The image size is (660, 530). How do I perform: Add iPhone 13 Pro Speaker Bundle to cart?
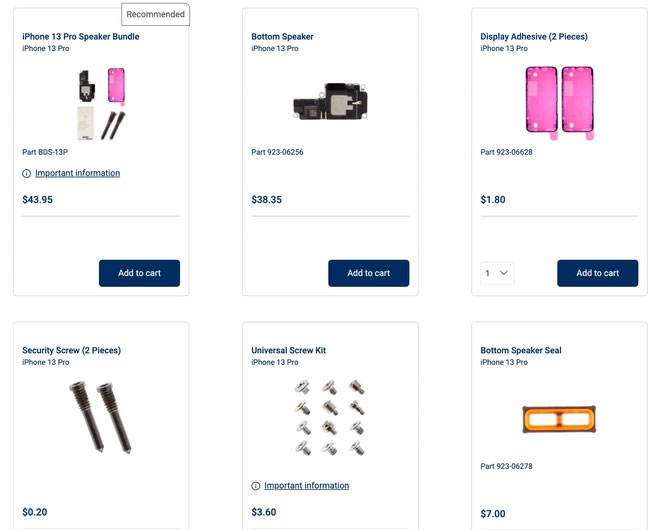[x=139, y=273]
